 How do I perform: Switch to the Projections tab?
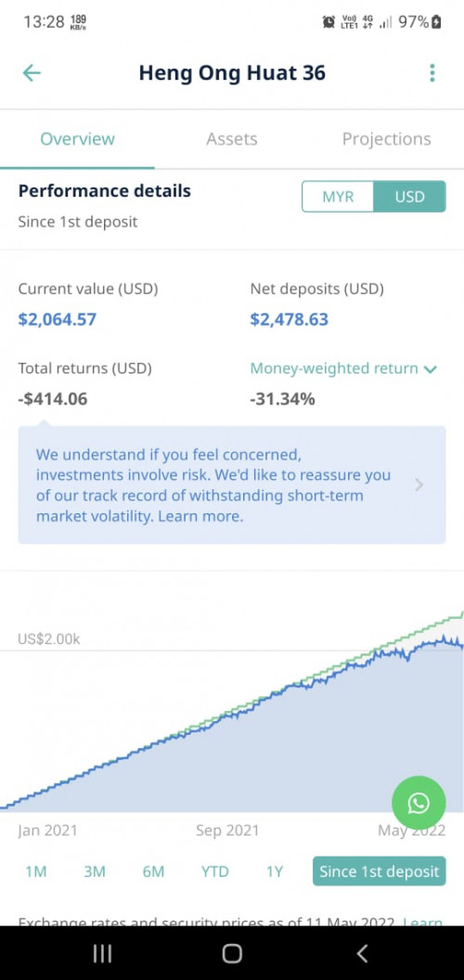(386, 139)
